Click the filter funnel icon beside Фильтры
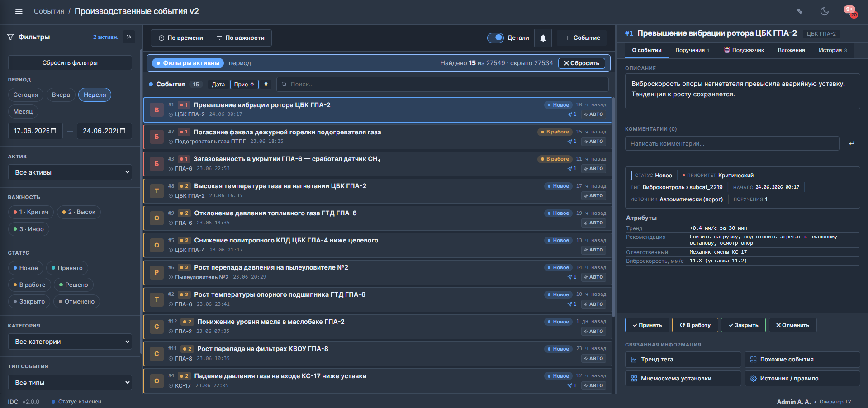This screenshot has height=408, width=868. [11, 37]
